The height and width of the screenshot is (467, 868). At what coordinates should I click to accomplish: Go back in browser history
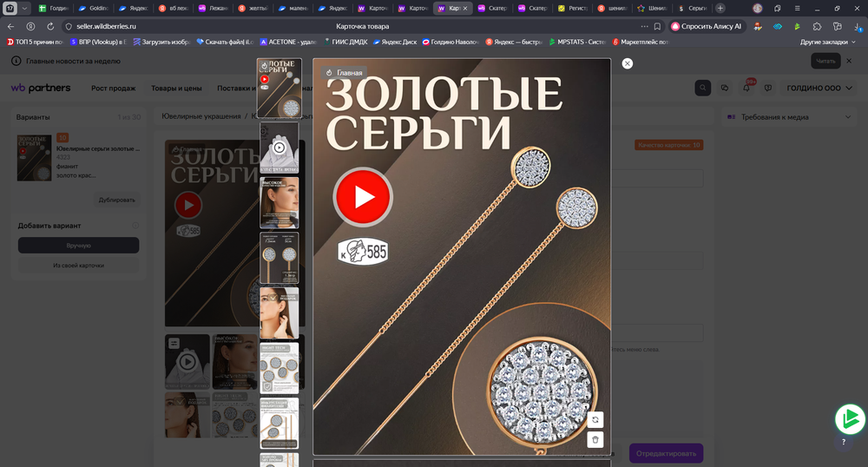[11, 26]
